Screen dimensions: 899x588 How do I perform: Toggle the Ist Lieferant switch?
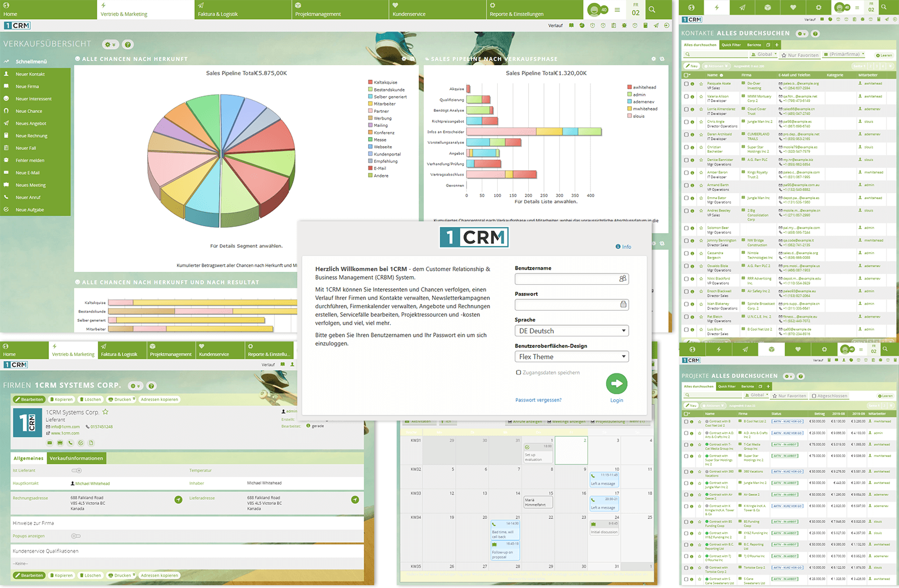(76, 470)
